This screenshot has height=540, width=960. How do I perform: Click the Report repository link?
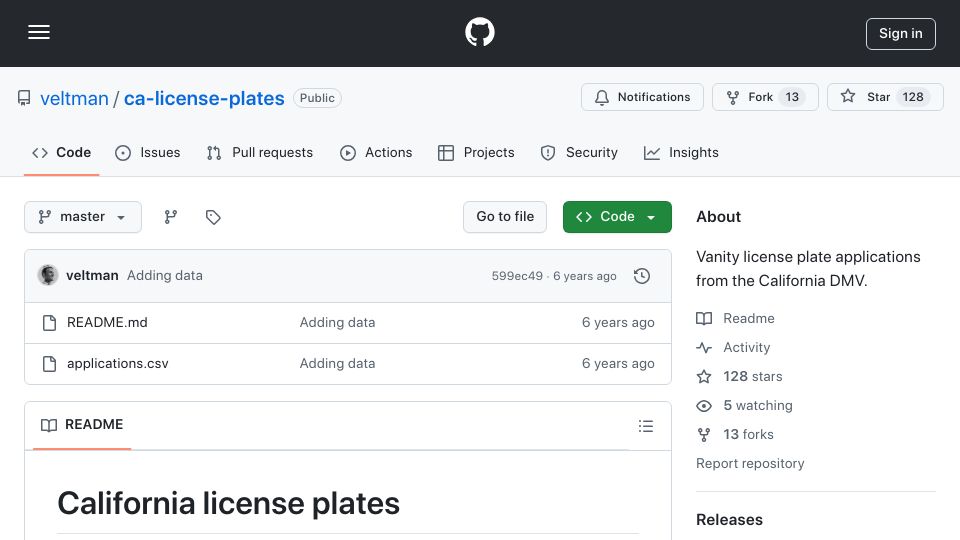click(x=750, y=463)
